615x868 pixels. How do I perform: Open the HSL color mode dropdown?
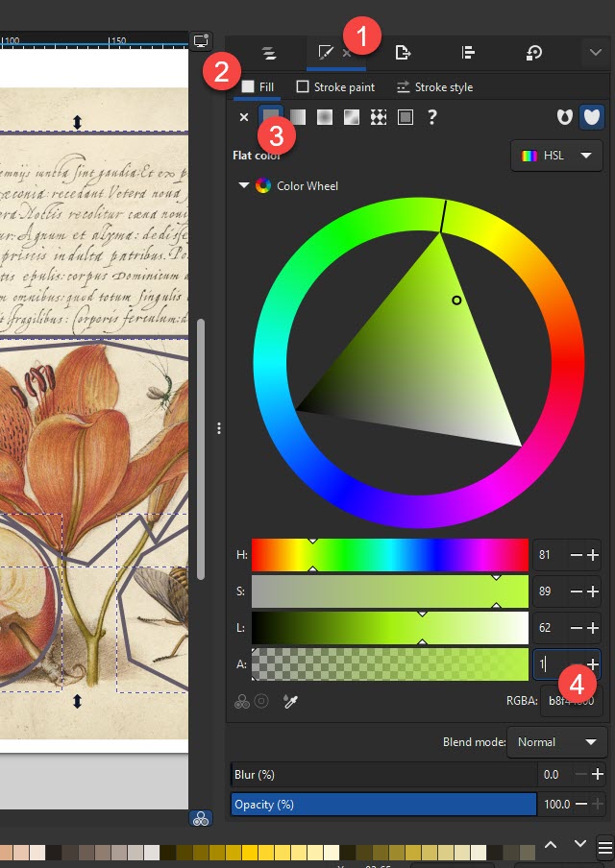click(556, 155)
